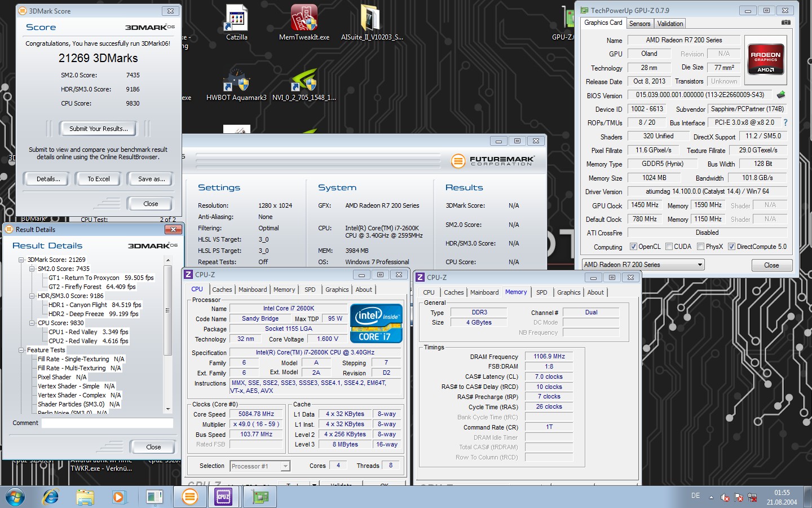Toggle the DirectCompute 5.0 checkbox

(x=731, y=247)
